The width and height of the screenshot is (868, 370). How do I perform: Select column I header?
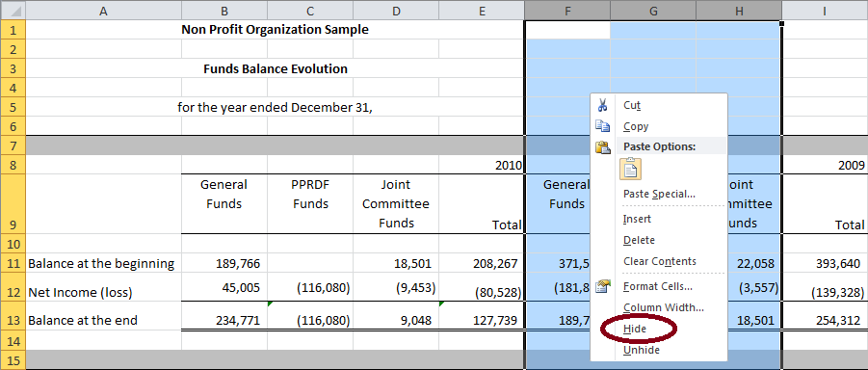825,10
